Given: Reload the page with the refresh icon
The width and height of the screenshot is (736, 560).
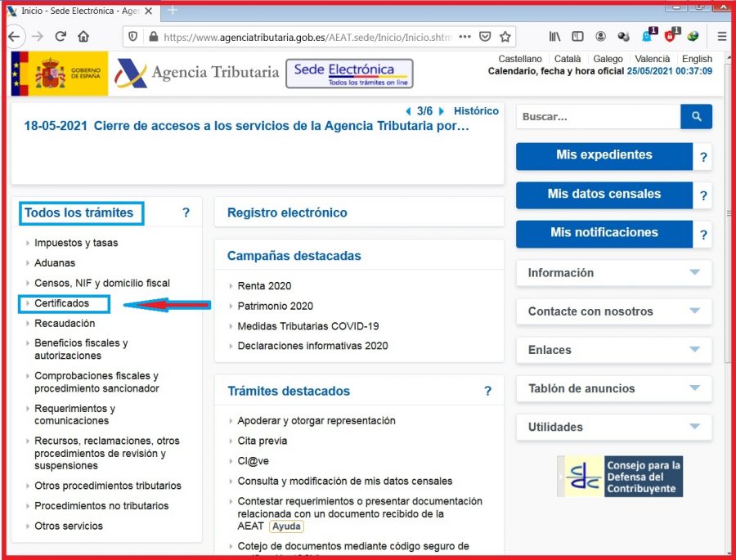Looking at the screenshot, I should coord(60,37).
